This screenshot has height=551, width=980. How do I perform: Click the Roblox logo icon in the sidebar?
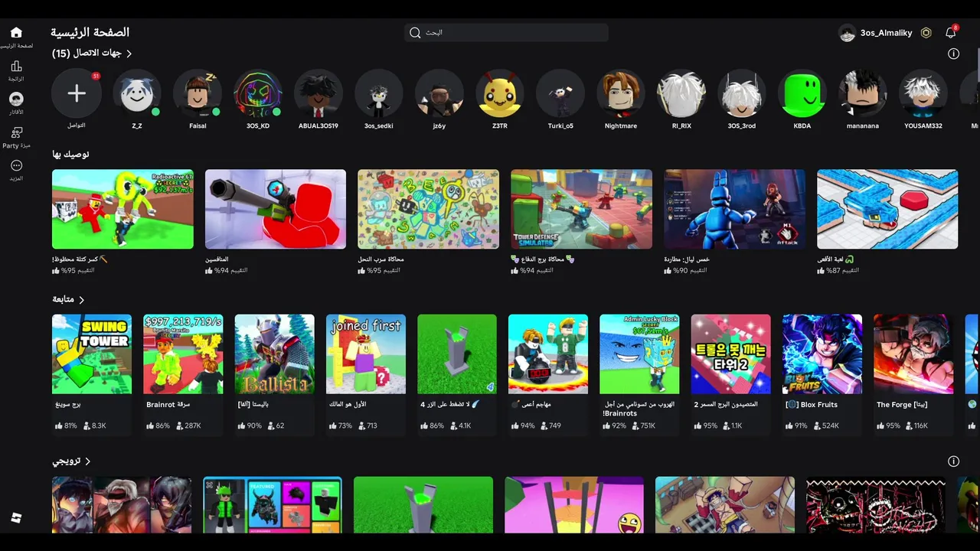(16, 518)
